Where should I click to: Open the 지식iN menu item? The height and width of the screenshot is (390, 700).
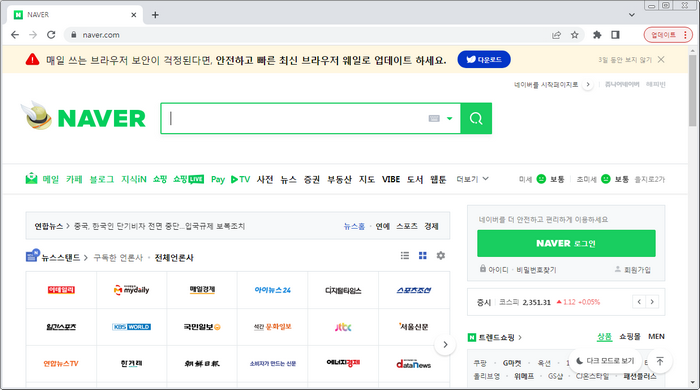pyautogui.click(x=133, y=179)
